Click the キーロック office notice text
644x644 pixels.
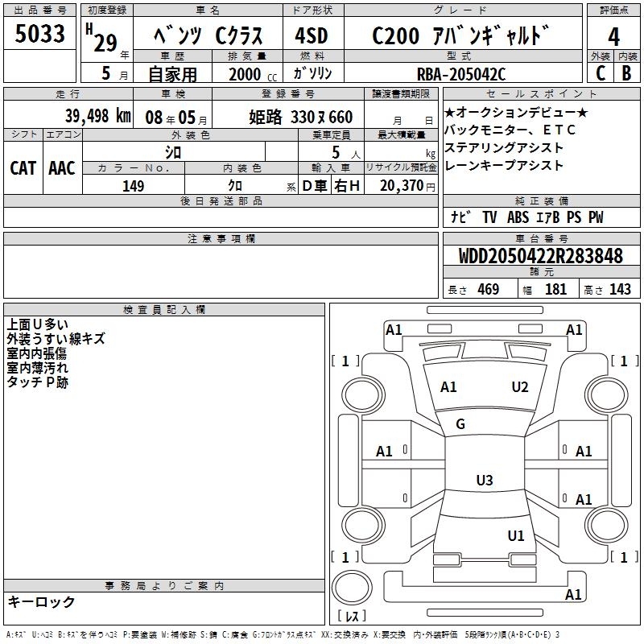point(41,602)
